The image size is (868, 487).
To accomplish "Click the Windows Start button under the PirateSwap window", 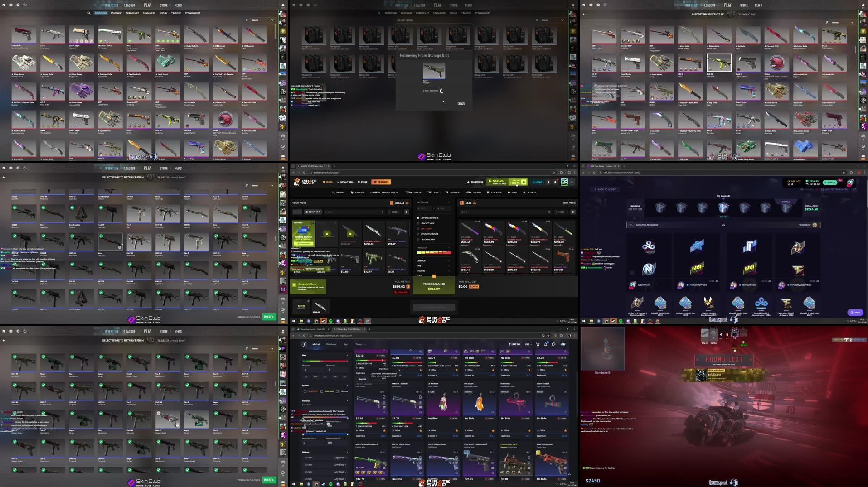I will [294, 321].
